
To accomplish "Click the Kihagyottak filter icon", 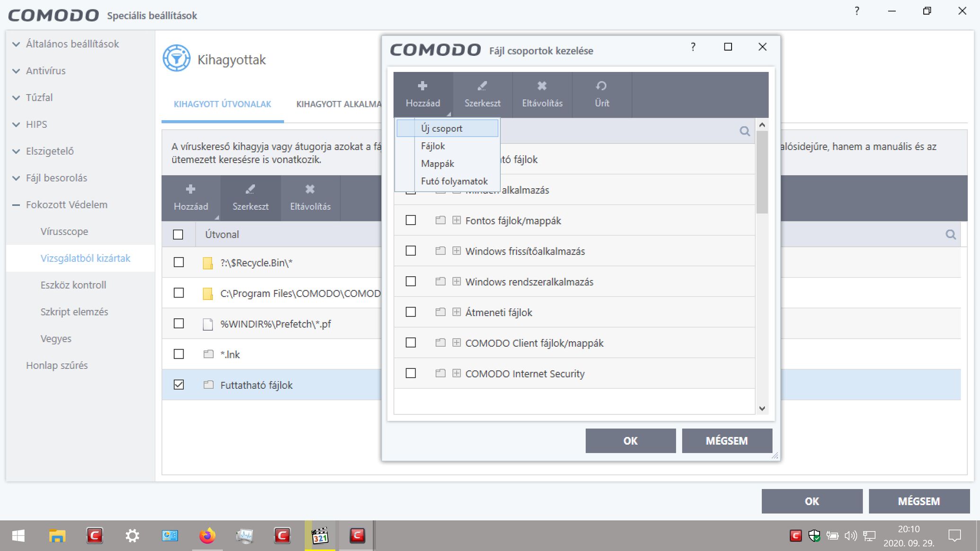I will coord(177,59).
